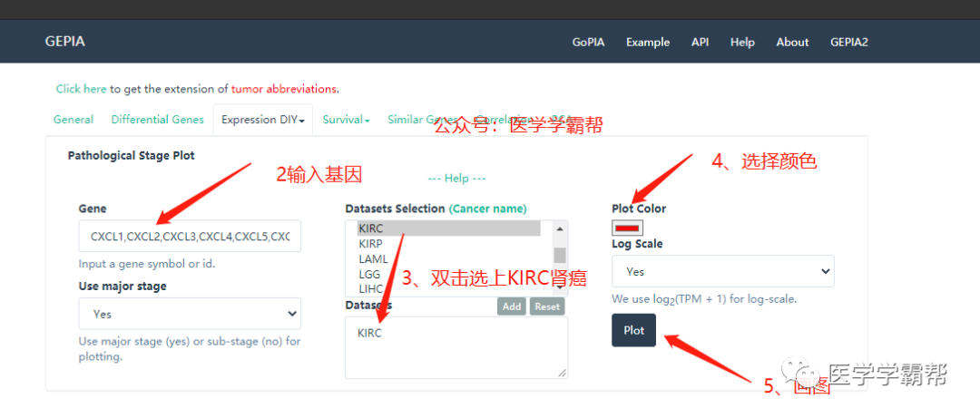Open the Help nav link

[742, 43]
